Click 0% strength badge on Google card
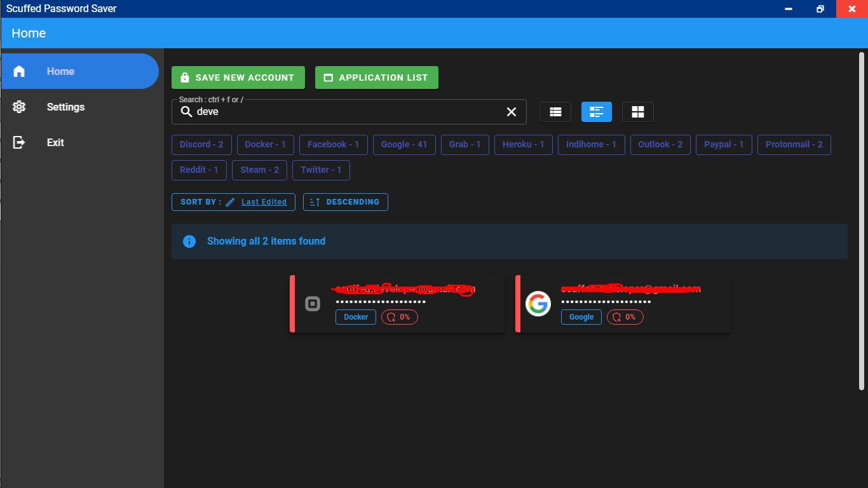This screenshot has height=488, width=868. 625,317
